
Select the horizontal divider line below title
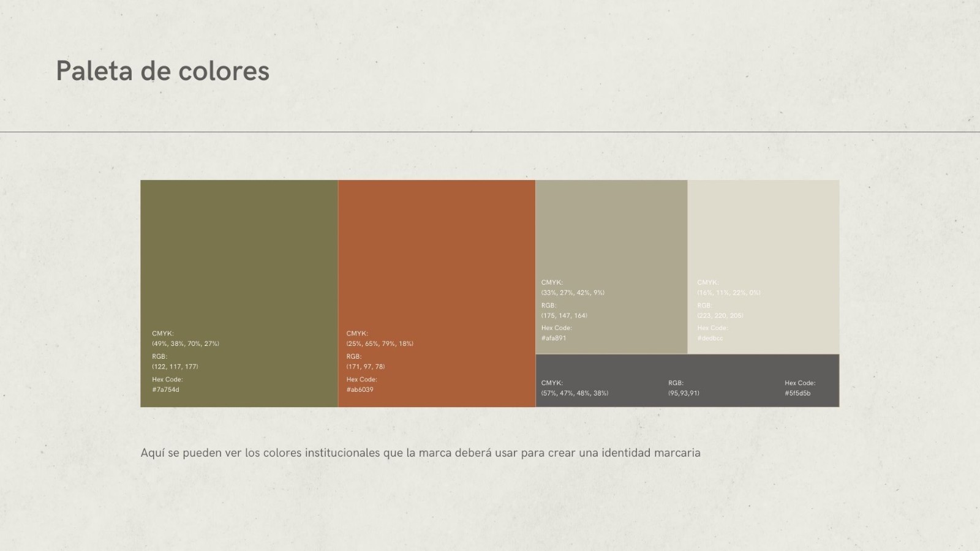point(490,132)
